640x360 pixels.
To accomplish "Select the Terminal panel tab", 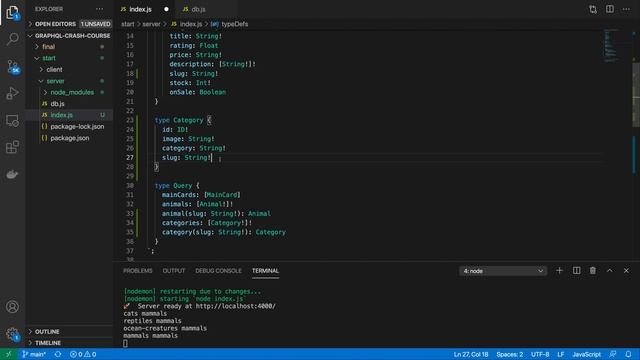I will (x=265, y=271).
